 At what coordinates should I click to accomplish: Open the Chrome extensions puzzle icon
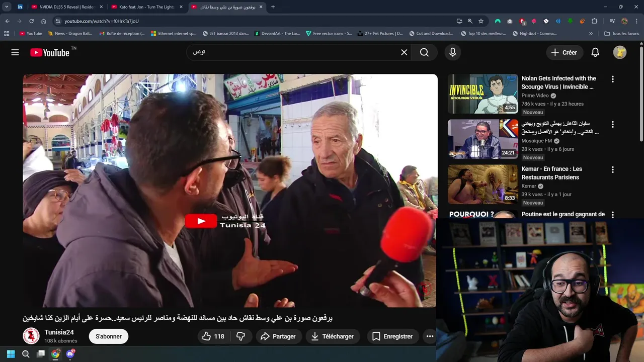pyautogui.click(x=595, y=21)
